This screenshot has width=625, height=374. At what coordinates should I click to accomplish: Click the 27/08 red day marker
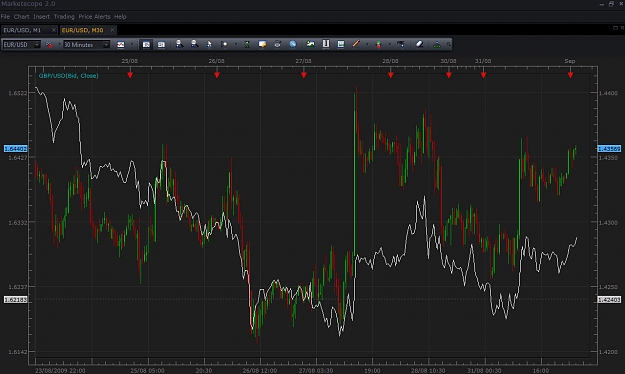click(x=304, y=75)
